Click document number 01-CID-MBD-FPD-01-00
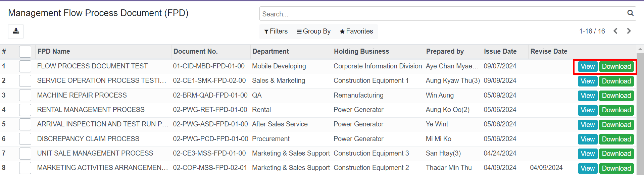 pos(209,66)
